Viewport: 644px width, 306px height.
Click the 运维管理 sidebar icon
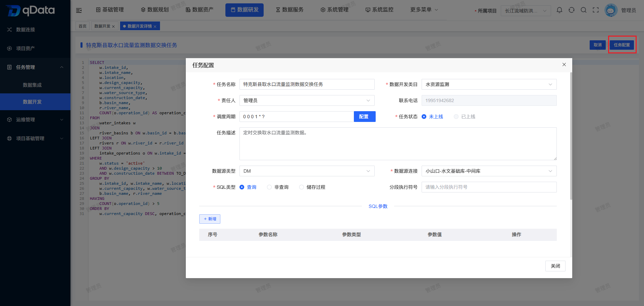(9, 120)
